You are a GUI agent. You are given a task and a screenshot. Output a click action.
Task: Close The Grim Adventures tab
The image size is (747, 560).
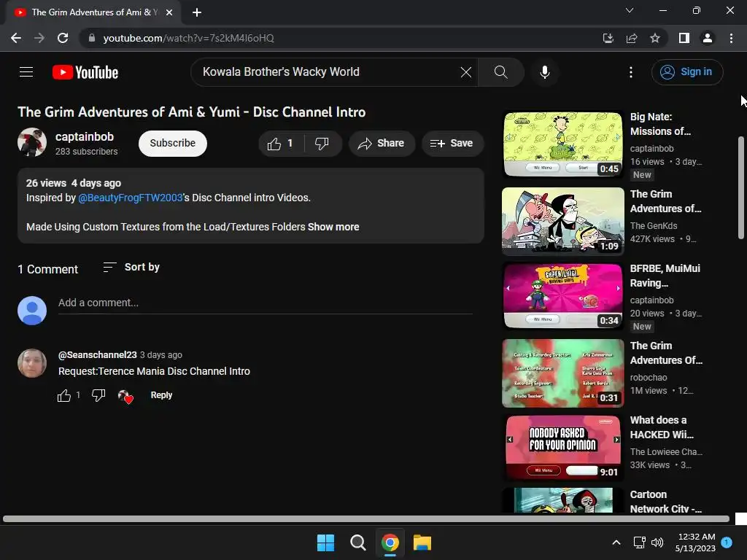(x=169, y=12)
